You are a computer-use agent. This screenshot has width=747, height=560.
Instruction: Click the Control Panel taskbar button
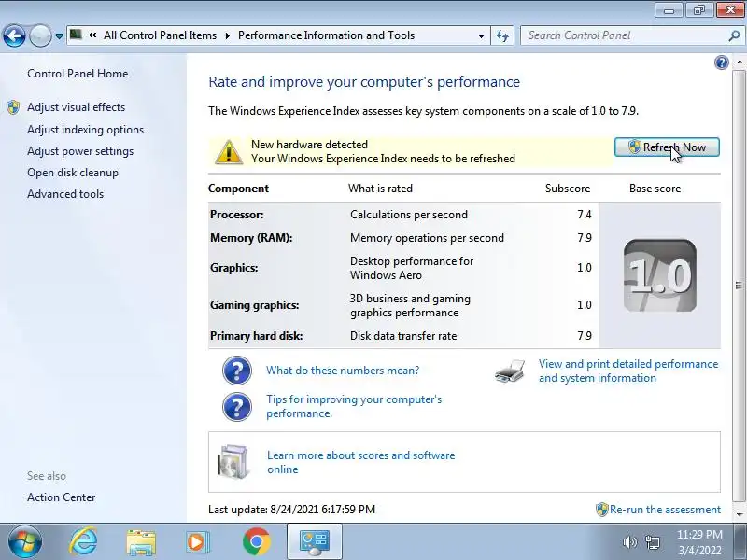pyautogui.click(x=315, y=542)
